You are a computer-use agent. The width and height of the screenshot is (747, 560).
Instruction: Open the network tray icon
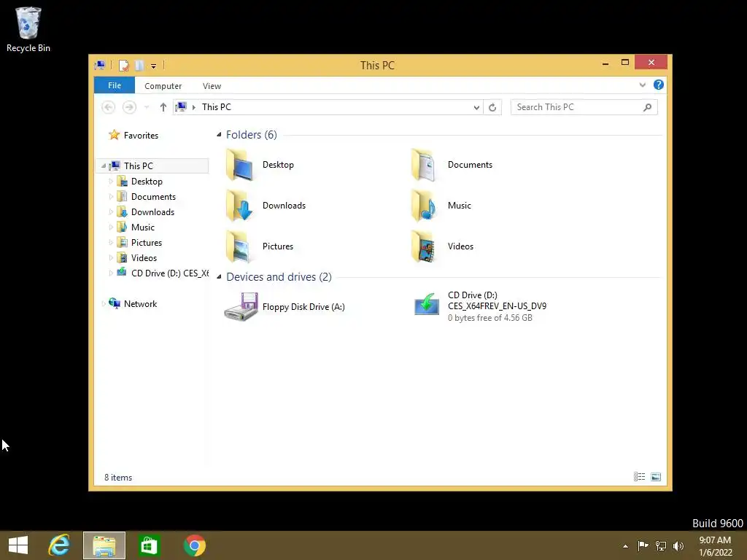point(661,545)
